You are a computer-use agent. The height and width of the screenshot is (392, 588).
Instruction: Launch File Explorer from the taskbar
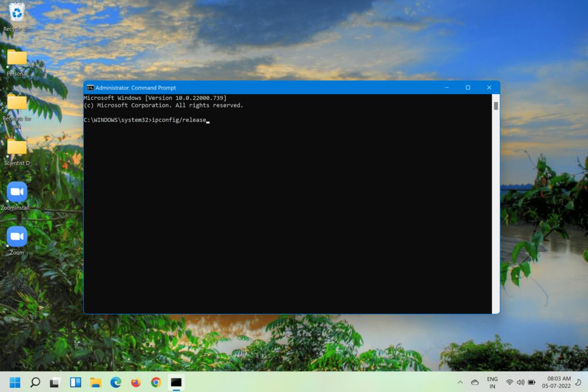96,382
